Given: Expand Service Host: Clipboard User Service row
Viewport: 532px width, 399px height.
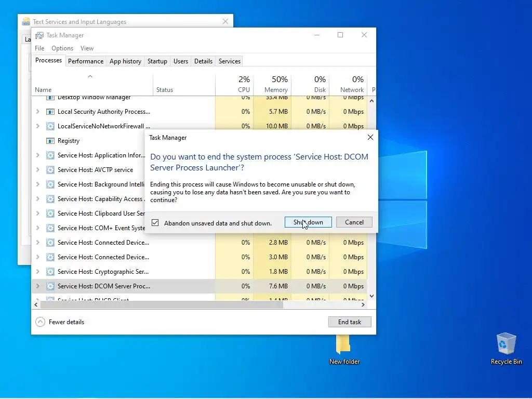Looking at the screenshot, I should coord(37,214).
